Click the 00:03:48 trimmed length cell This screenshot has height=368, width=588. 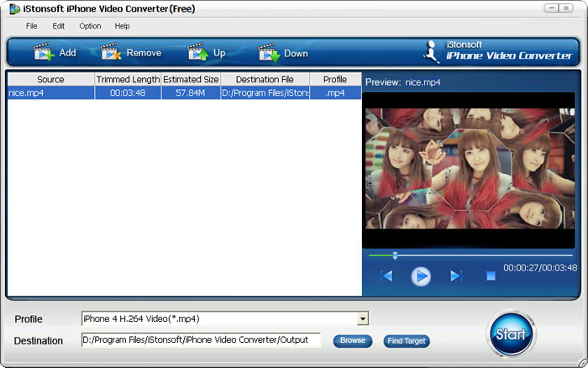(x=128, y=92)
